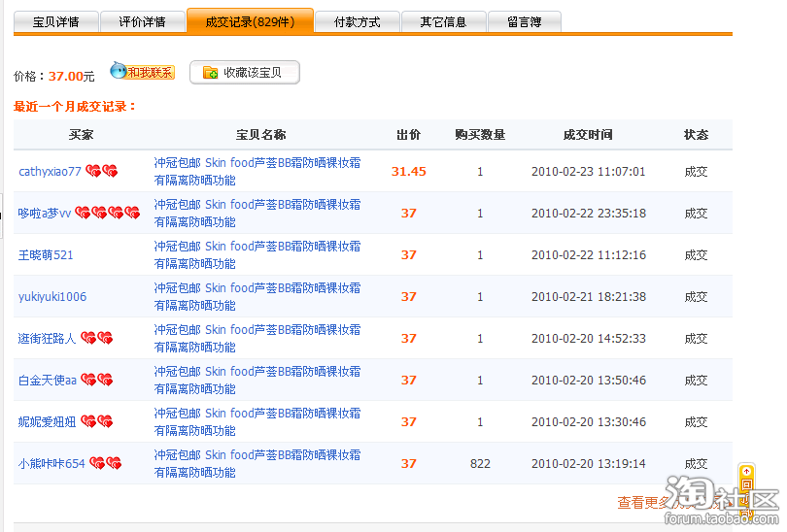Screen dimensions: 787x532
Task: Open buyer 王晓萌521's profile link
Action: (46, 255)
